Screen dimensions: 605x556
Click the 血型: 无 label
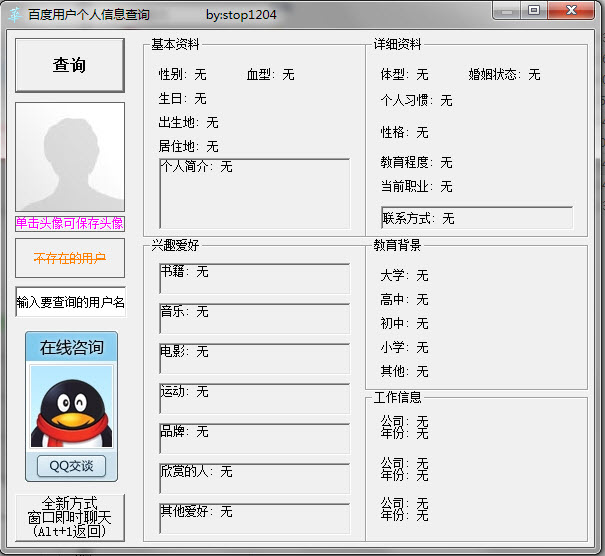270,74
